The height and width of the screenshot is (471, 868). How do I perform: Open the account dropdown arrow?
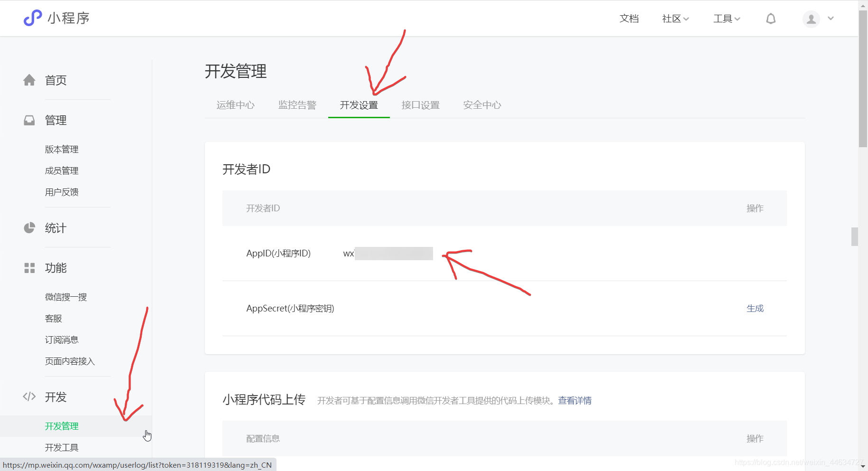(x=831, y=19)
